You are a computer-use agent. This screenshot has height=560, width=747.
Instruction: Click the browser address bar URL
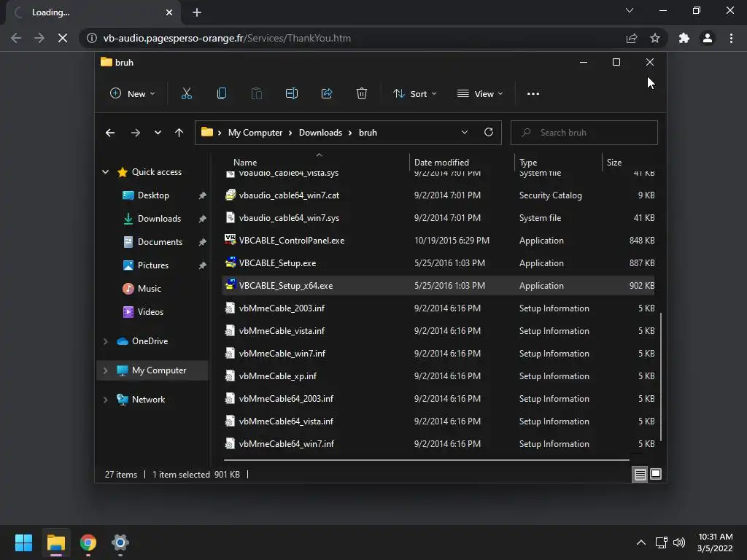(x=227, y=38)
